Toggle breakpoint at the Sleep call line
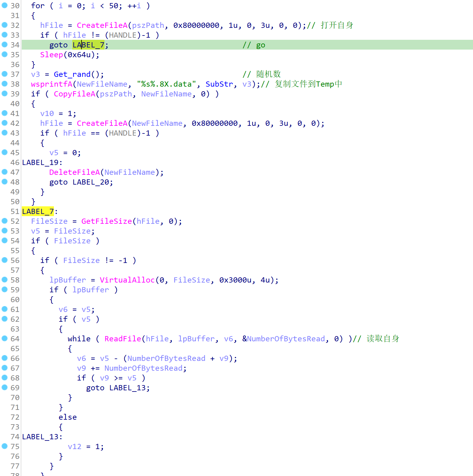 point(5,54)
